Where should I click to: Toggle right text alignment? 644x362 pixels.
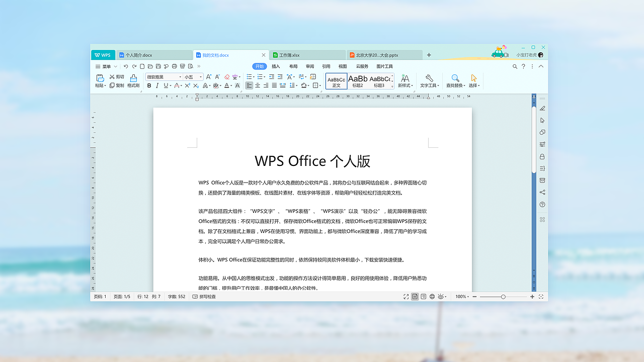(x=266, y=85)
